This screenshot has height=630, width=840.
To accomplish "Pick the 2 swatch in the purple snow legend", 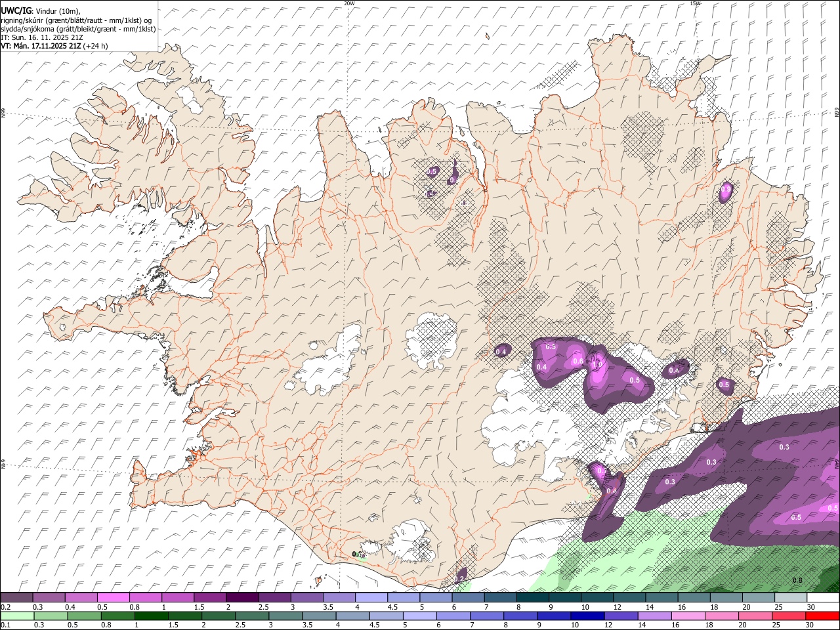I will pyautogui.click(x=242, y=598).
